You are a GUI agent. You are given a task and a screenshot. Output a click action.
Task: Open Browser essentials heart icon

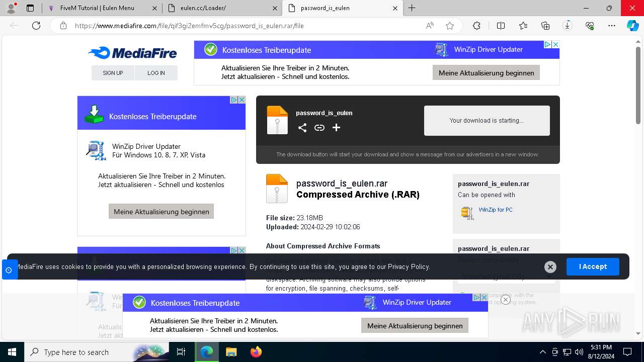click(x=590, y=26)
